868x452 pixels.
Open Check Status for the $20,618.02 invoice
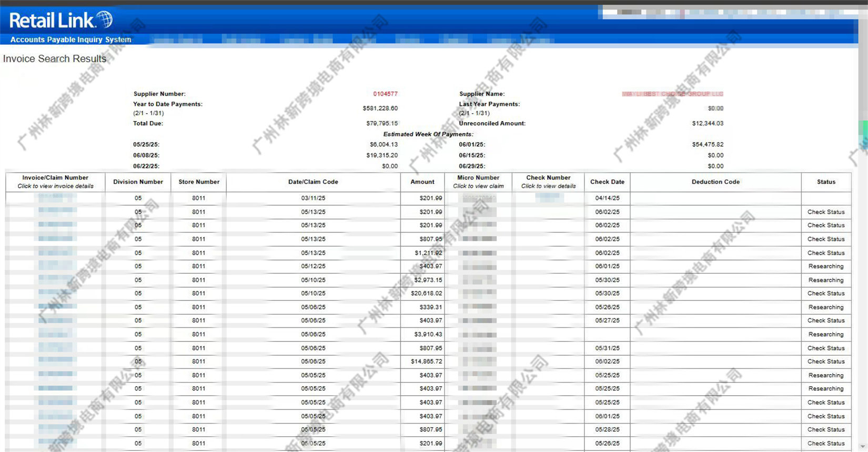(x=826, y=294)
